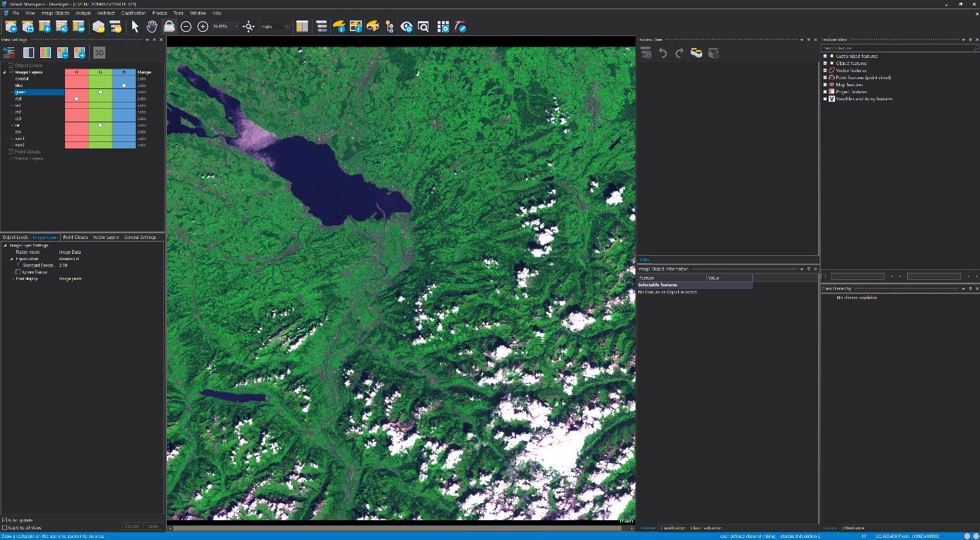This screenshot has height=540, width=980.
Task: Check Apply to all views
Action: pyautogui.click(x=4, y=527)
